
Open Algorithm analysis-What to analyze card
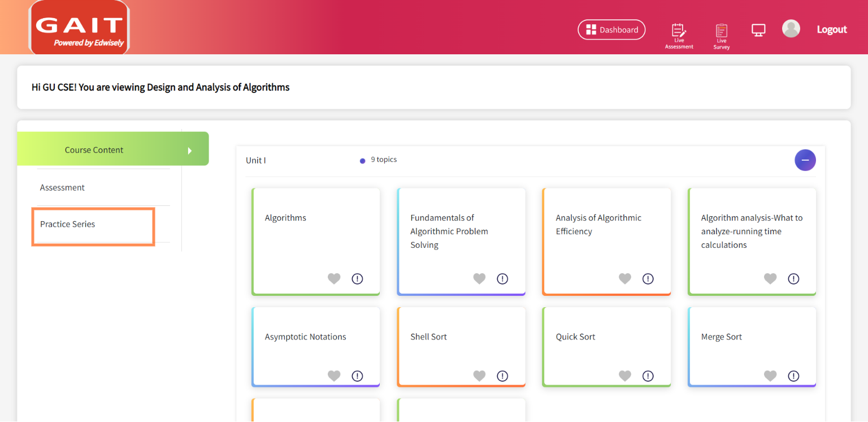(x=752, y=242)
